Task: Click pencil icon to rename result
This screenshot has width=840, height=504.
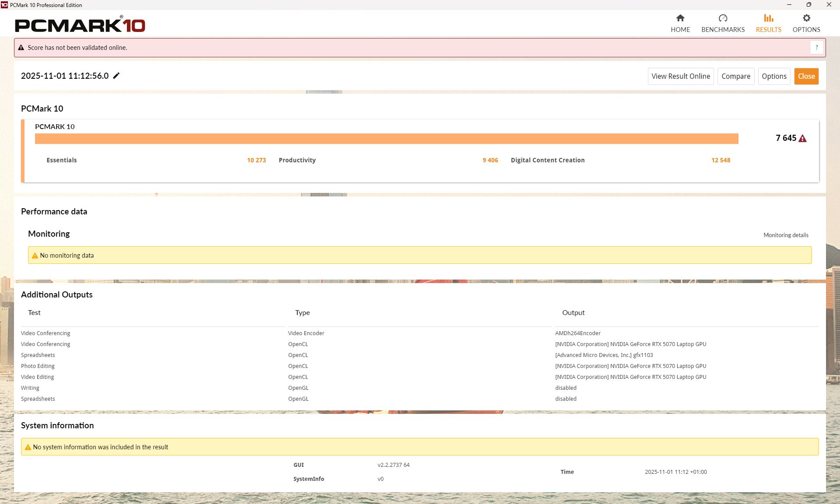Action: click(116, 76)
